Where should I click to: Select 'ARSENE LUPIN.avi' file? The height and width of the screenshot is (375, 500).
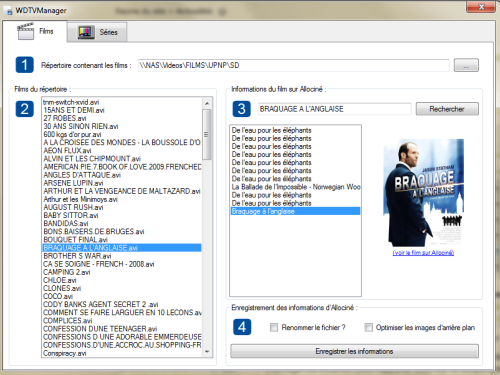122,183
